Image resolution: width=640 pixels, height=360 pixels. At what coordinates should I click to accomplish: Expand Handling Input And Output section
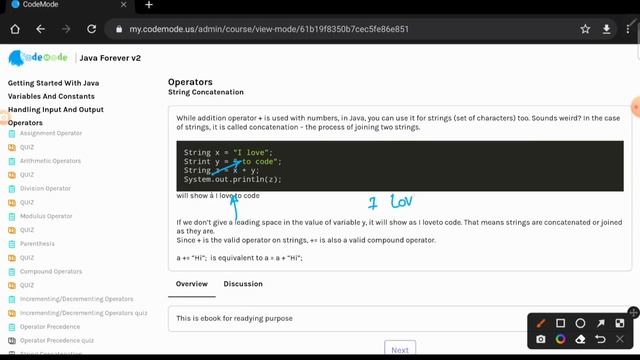click(x=56, y=109)
